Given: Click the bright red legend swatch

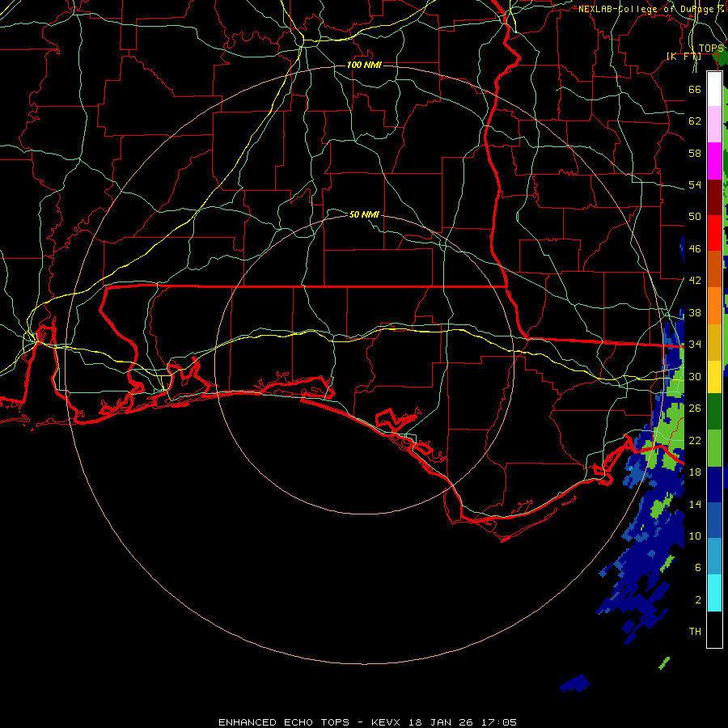Looking at the screenshot, I should pos(714,233).
